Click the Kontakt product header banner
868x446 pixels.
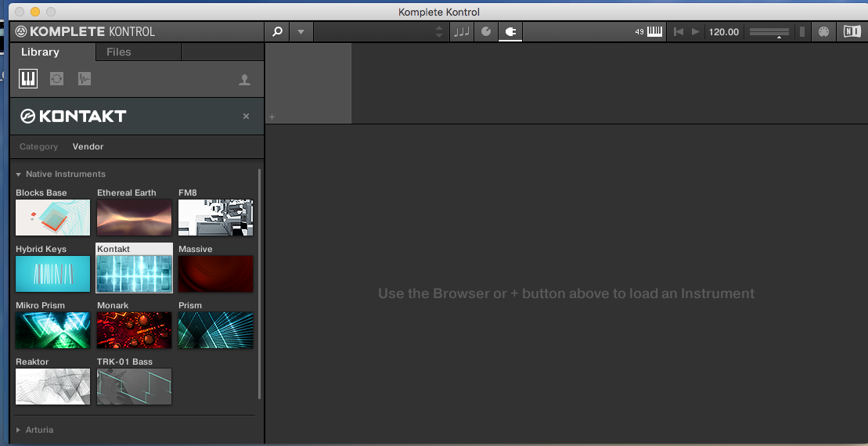tap(137, 117)
